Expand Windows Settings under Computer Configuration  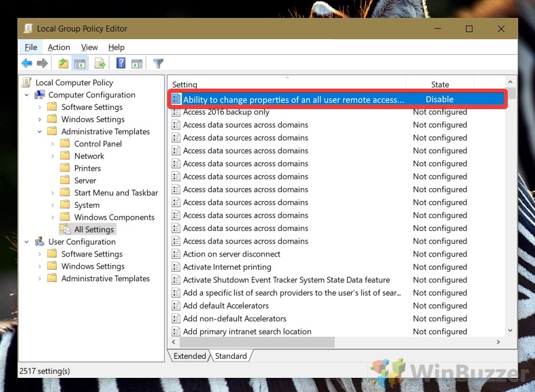tap(40, 120)
